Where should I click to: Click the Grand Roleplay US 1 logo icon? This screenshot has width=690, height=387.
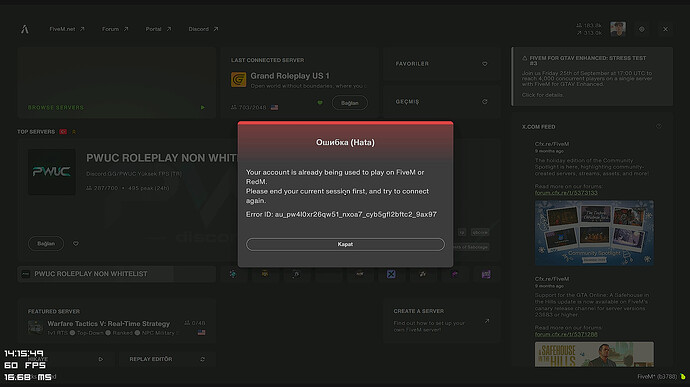click(x=239, y=80)
